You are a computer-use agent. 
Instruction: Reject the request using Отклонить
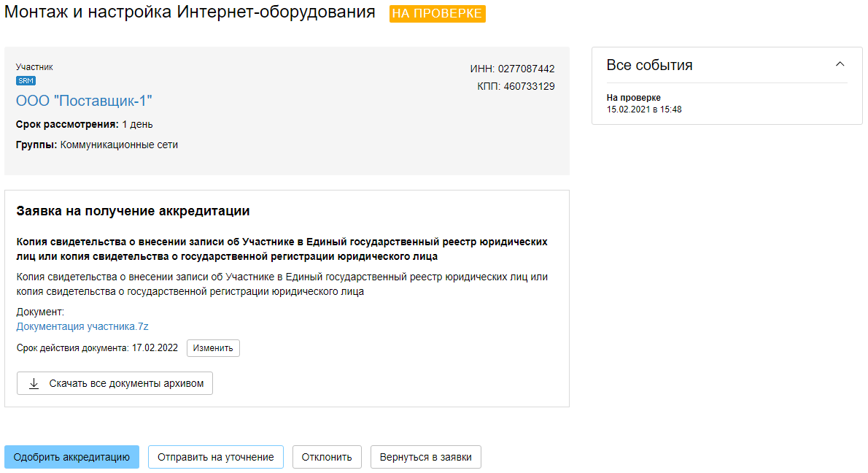coord(326,457)
